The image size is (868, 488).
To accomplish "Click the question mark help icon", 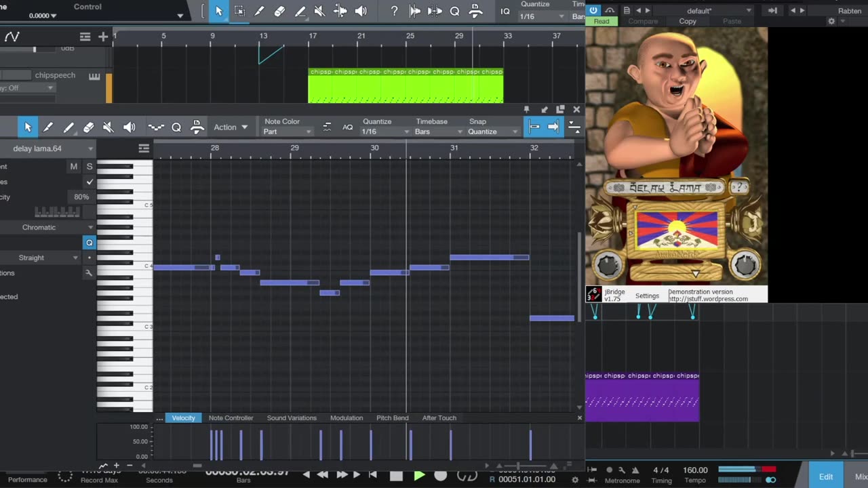I will [x=395, y=11].
